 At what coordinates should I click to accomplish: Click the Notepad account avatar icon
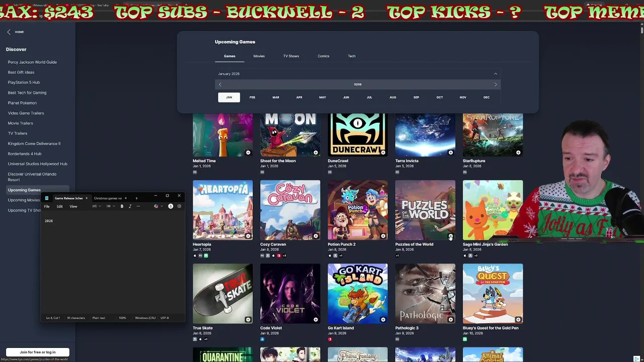point(171,206)
